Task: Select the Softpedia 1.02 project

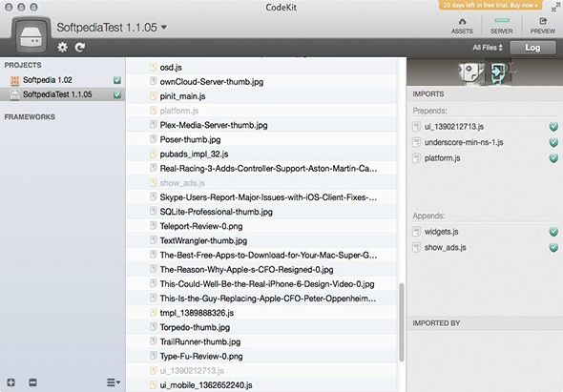Action: (x=62, y=80)
